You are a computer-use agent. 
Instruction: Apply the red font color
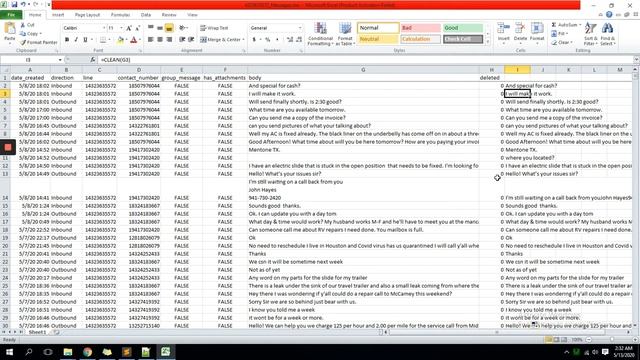point(133,40)
